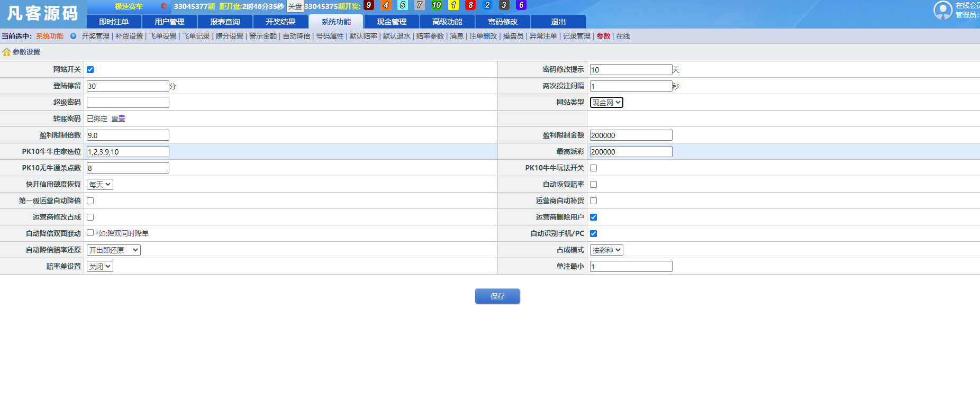The height and width of the screenshot is (400, 980).
Task: Click the orange number 4 ball
Action: (x=386, y=5)
